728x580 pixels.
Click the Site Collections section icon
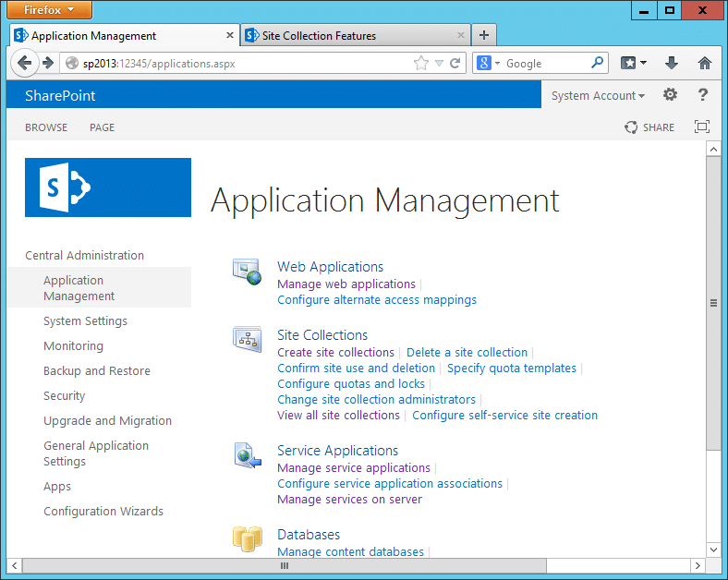point(247,339)
